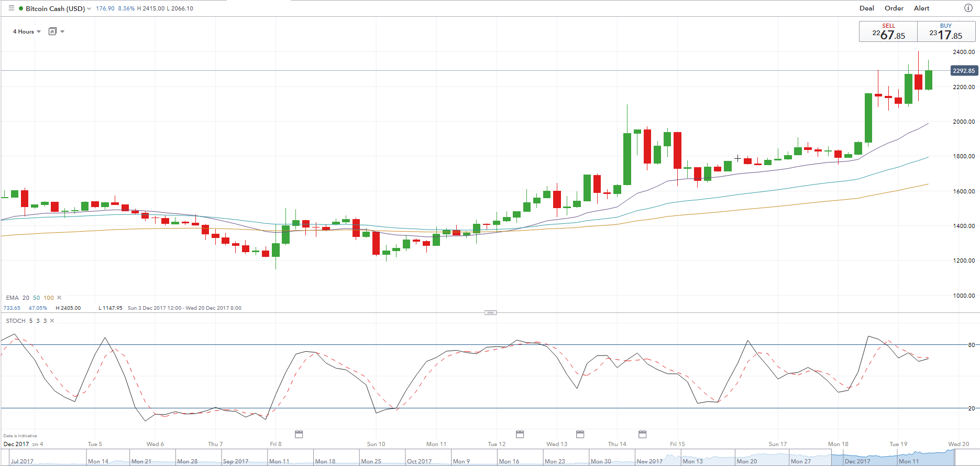Click the Jul 2017 marker in navigator
The width and height of the screenshot is (980, 466).
[22, 461]
